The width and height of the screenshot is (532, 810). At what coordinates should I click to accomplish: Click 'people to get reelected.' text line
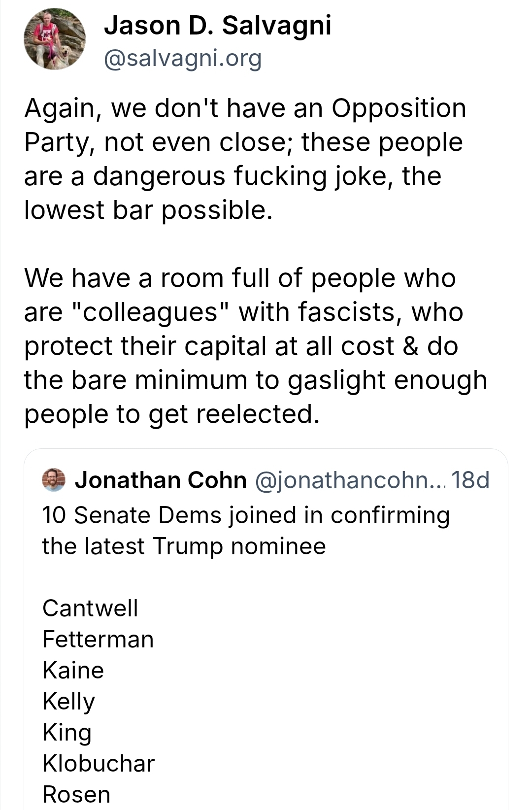point(172,414)
